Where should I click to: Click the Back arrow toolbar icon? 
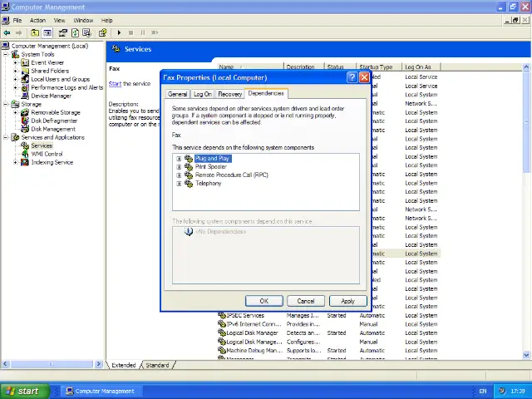click(7, 33)
